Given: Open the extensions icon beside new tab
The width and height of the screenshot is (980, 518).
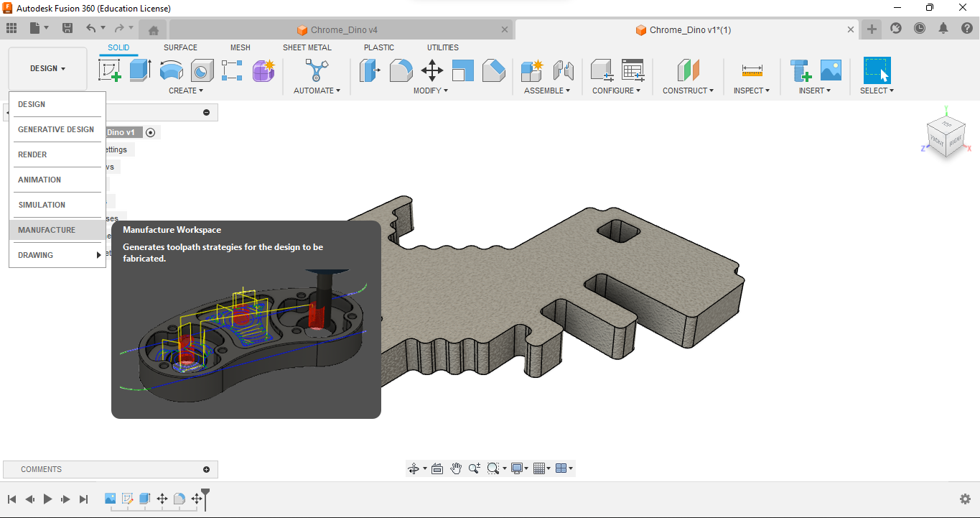Looking at the screenshot, I should pyautogui.click(x=896, y=28).
